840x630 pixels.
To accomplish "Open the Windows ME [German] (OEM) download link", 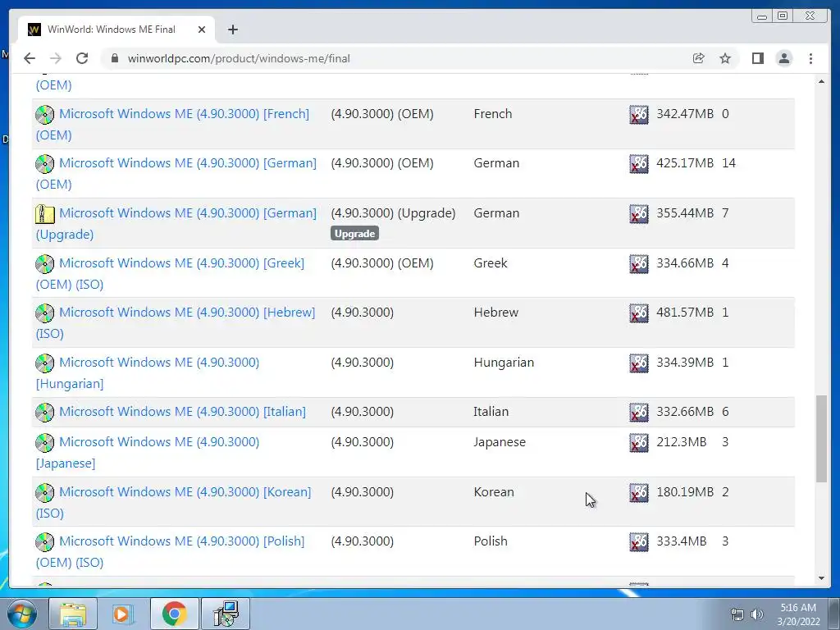I will (176, 174).
